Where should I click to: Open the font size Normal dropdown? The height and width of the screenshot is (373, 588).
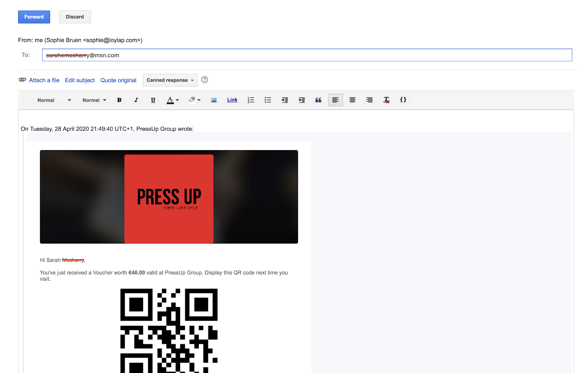click(x=94, y=100)
